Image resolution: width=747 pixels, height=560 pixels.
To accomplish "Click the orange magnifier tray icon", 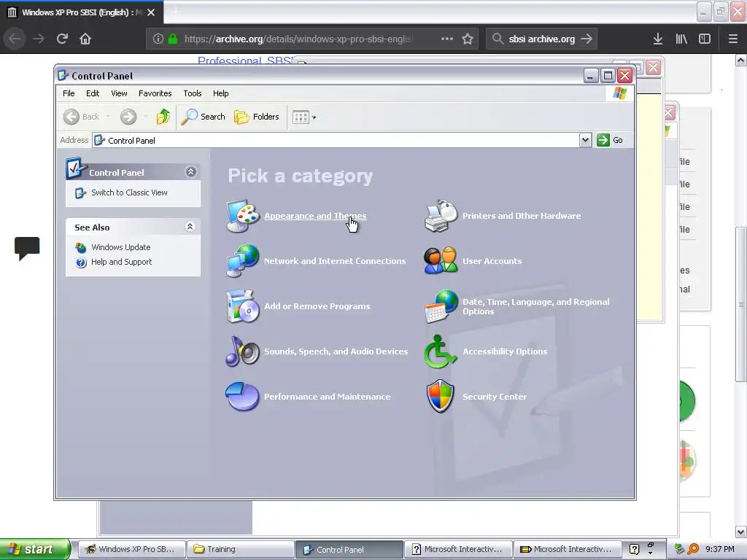I will click(694, 549).
